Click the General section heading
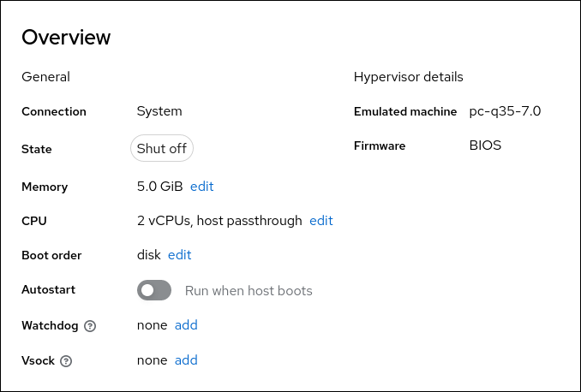Viewport: 581px width, 392px height. pyautogui.click(x=45, y=77)
